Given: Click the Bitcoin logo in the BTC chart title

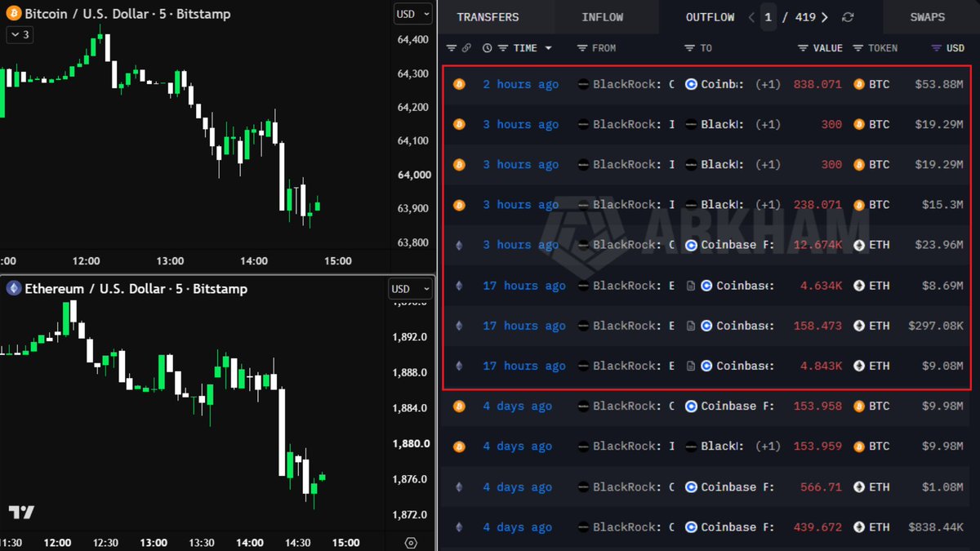Looking at the screenshot, I should tap(13, 14).
